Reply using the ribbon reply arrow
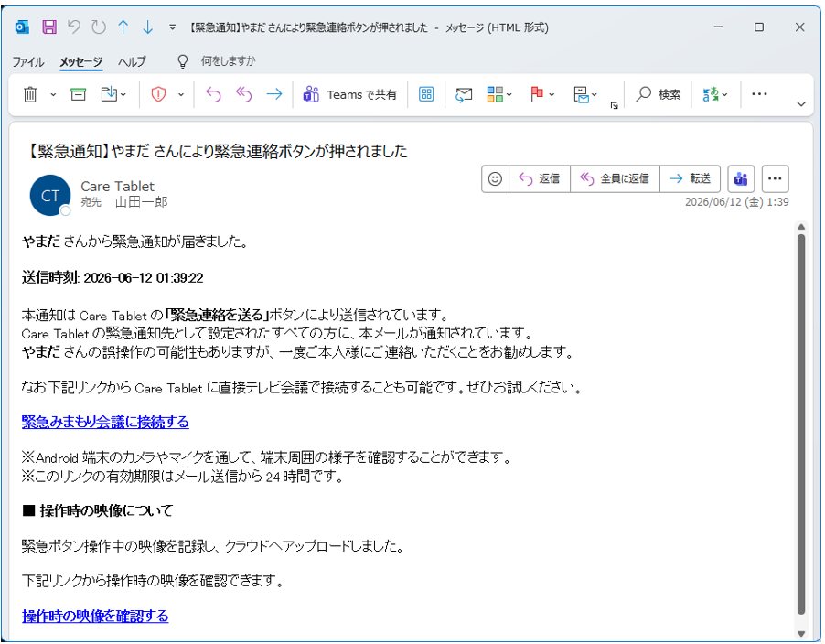This screenshot has height=644, width=825. pos(213,95)
